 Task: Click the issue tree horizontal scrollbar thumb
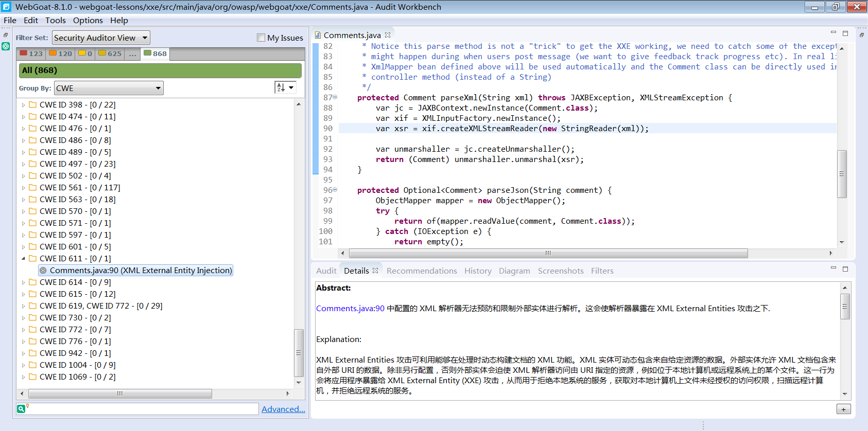pyautogui.click(x=120, y=393)
